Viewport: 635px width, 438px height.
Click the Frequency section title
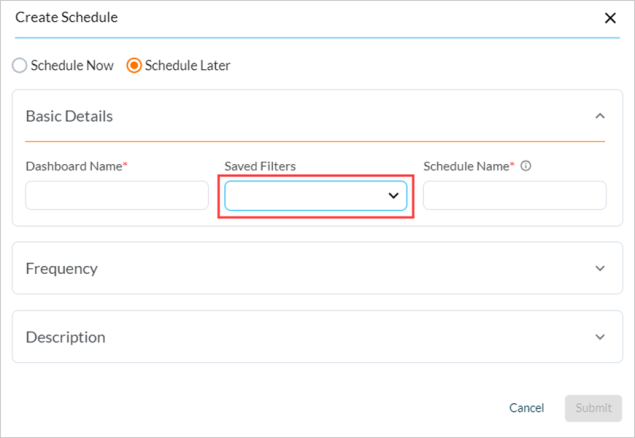click(x=61, y=268)
